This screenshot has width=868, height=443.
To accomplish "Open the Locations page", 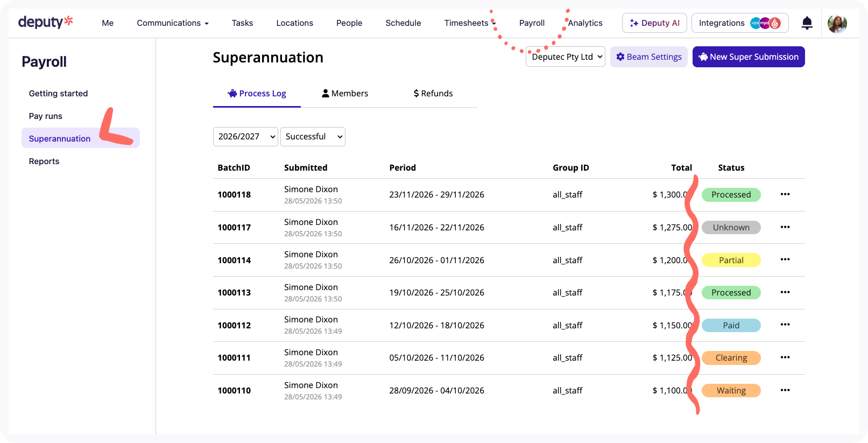I will (x=294, y=23).
